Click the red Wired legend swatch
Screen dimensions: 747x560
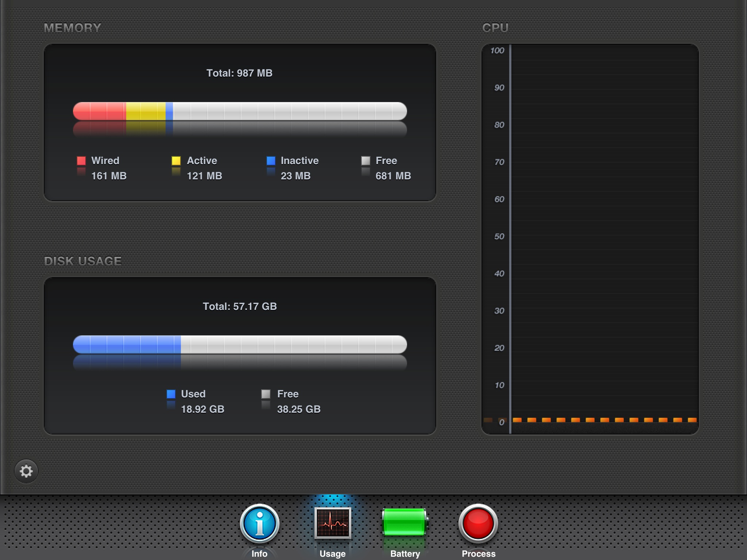pyautogui.click(x=81, y=161)
